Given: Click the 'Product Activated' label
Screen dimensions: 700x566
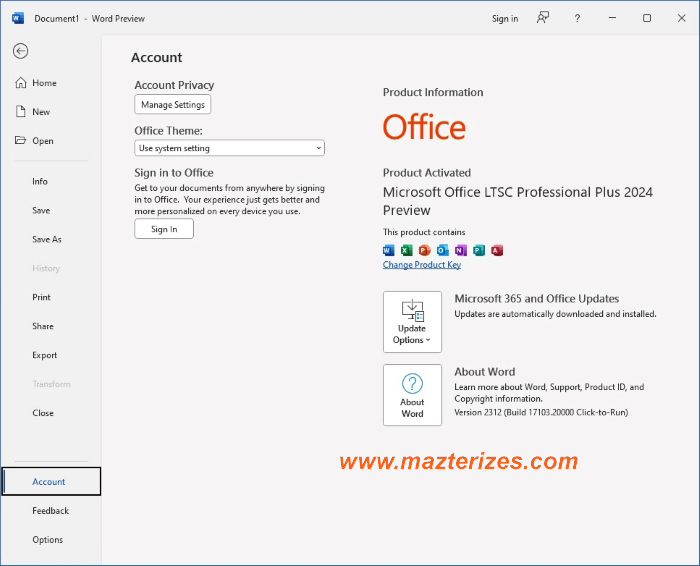Looking at the screenshot, I should (426, 173).
